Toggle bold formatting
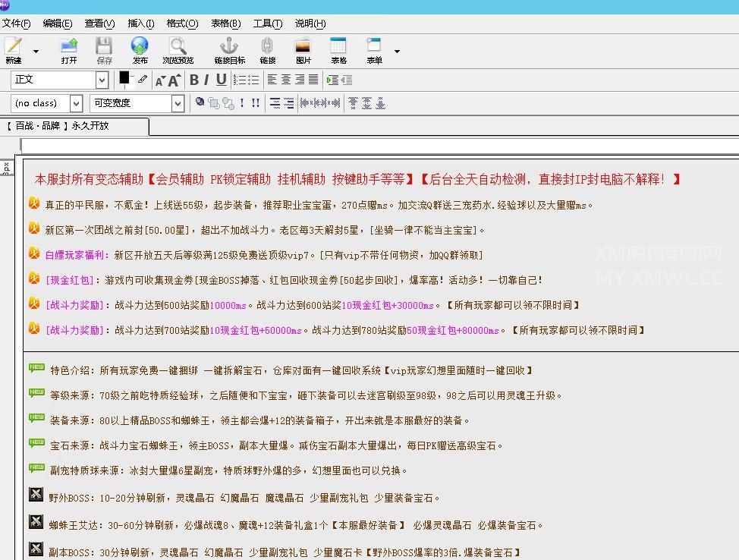Viewport: 739px width, 560px height. [195, 80]
